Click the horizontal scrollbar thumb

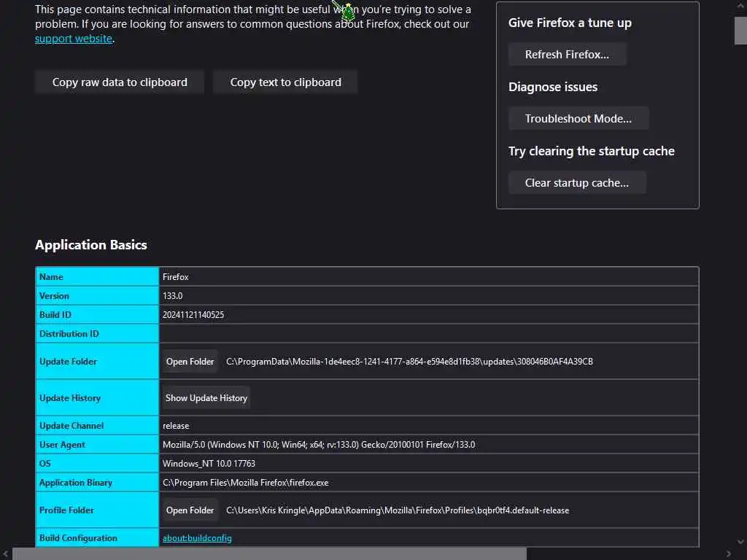pyautogui.click(x=270, y=554)
